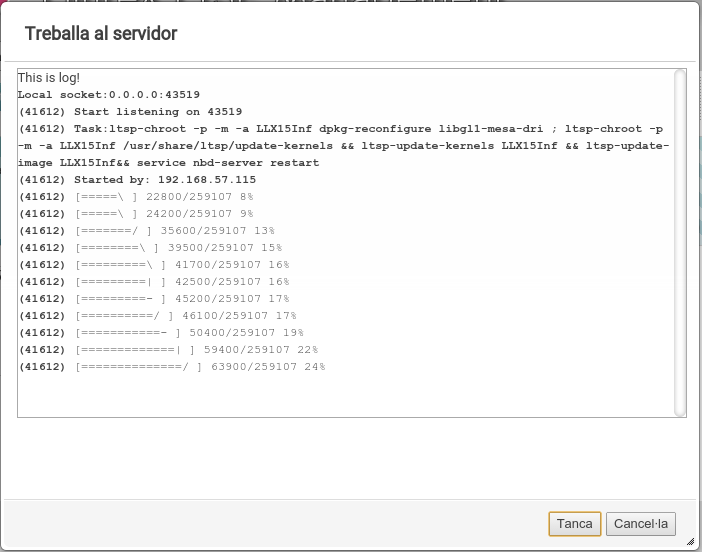
Task: Click the 'Start listening on 43519' line
Action: pyautogui.click(x=130, y=112)
